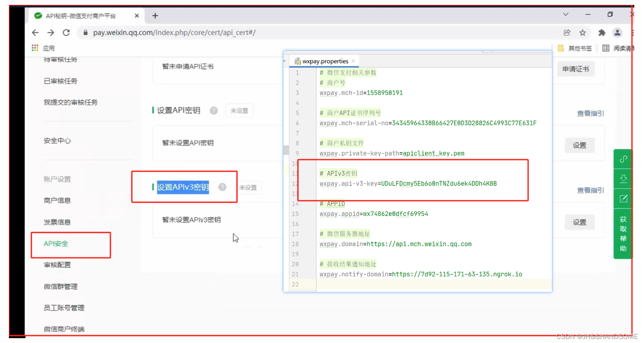Click the wxpay.private-key-path line
This screenshot has height=343, width=644.
point(392,154)
